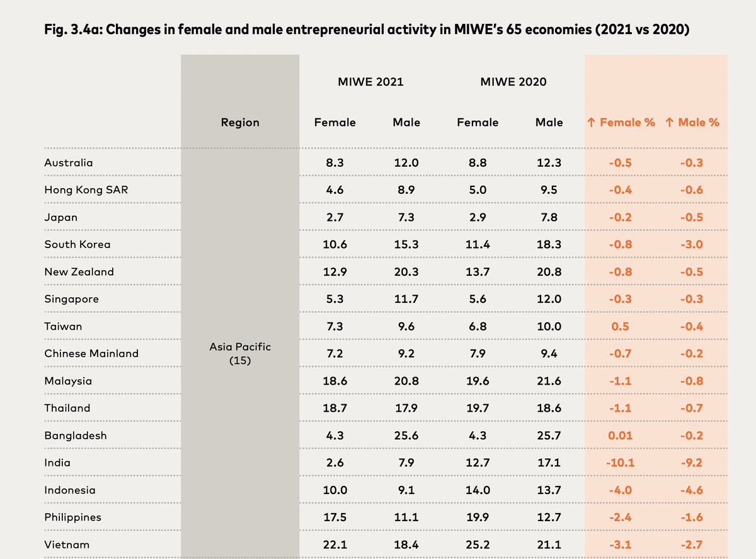Click the South Korea country name
Screen dimensions: 756x559
(x=77, y=244)
